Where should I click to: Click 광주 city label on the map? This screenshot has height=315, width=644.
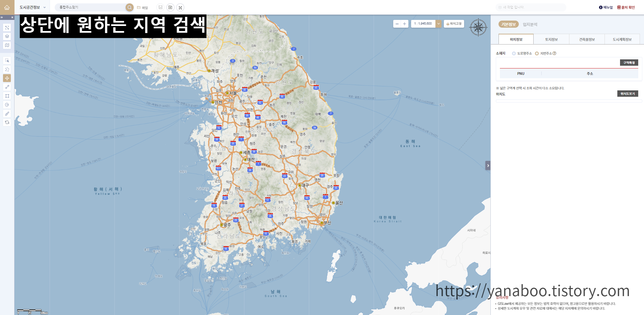pyautogui.click(x=227, y=225)
